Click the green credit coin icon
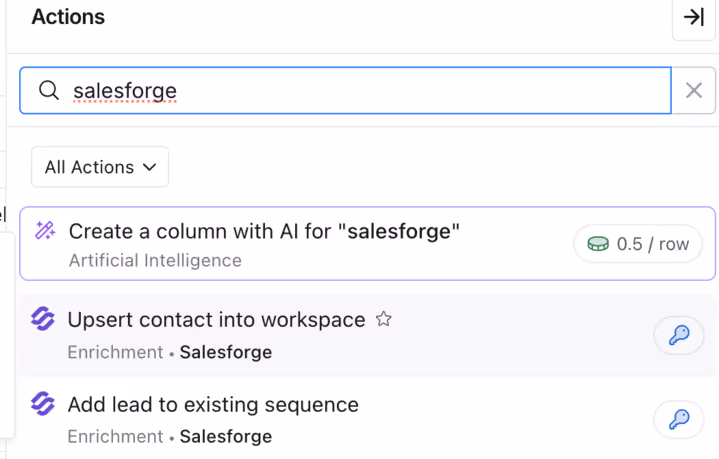This screenshot has height=459, width=719. coord(598,244)
